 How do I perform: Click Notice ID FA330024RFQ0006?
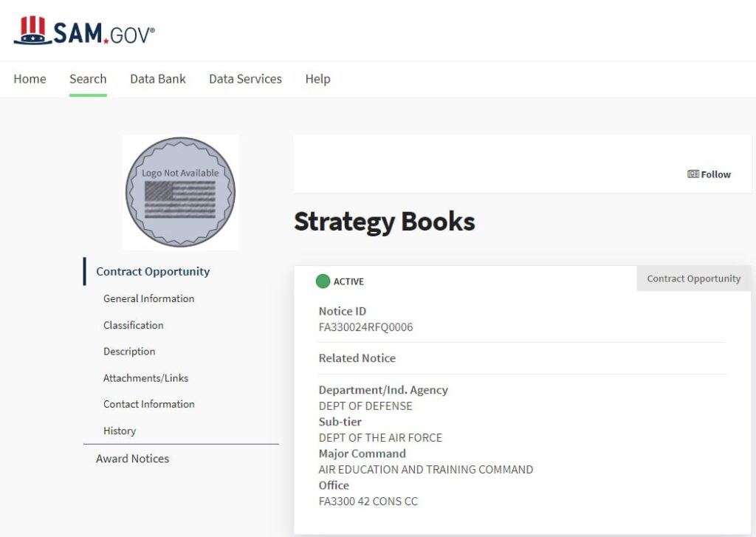pyautogui.click(x=366, y=327)
